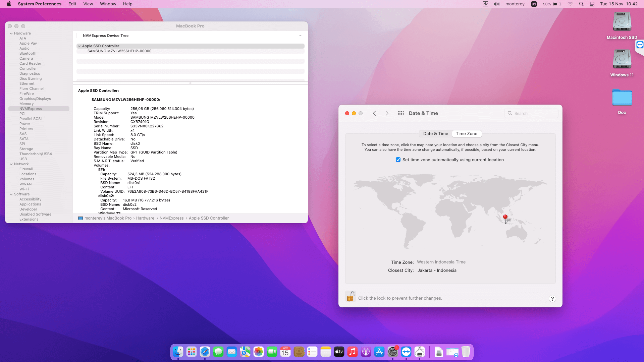Switch to the Date & Time tab

tap(436, 134)
